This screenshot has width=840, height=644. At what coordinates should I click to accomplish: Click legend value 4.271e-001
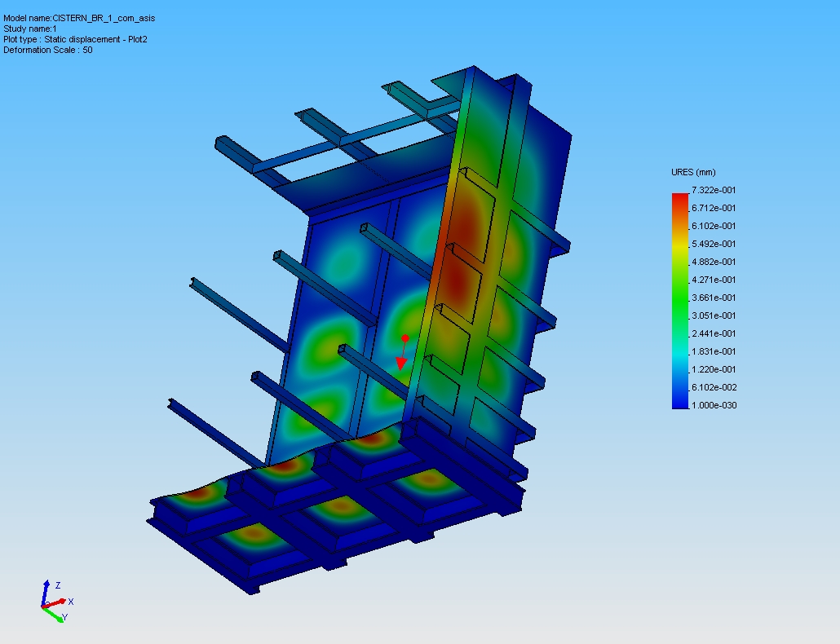click(x=714, y=280)
